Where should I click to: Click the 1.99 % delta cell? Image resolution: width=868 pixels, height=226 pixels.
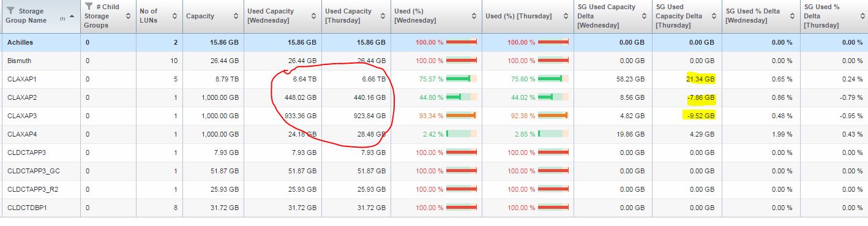coord(782,135)
